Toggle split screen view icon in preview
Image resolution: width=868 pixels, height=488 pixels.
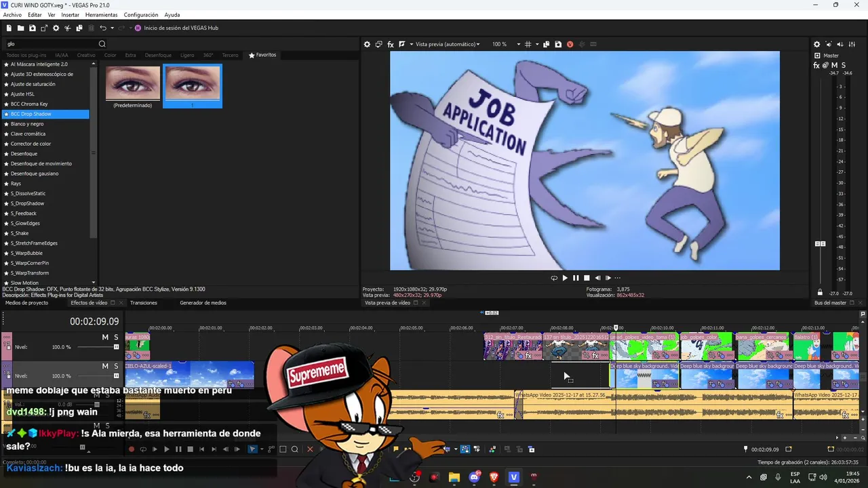(x=402, y=44)
